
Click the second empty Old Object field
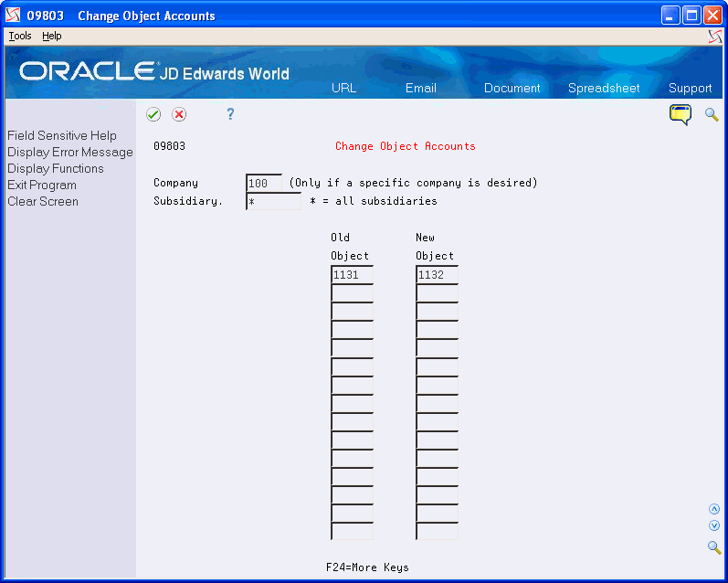pyautogui.click(x=352, y=312)
